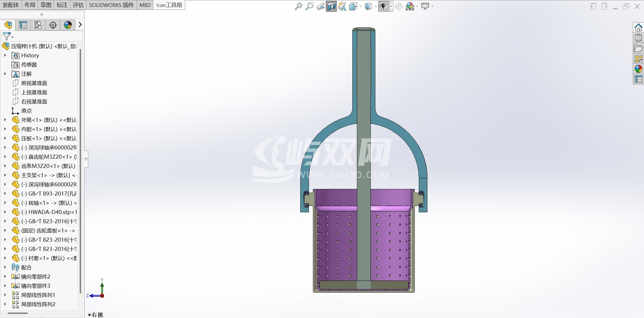Open View Settings monitor icon

tap(425, 6)
